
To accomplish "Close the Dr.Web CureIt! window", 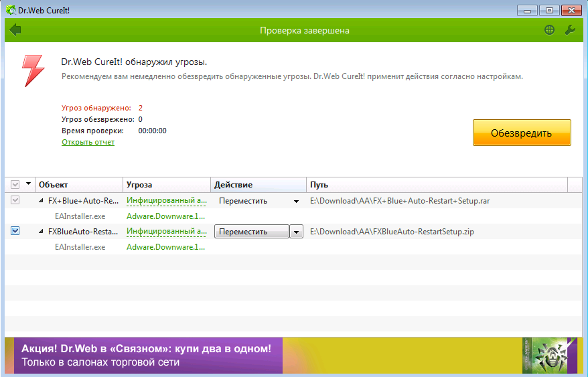I will 571,11.
